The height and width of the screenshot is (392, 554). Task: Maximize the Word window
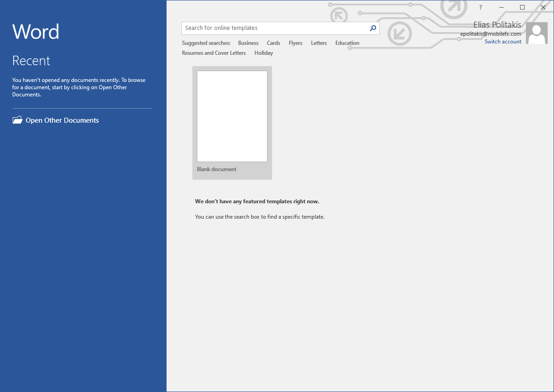coord(522,7)
